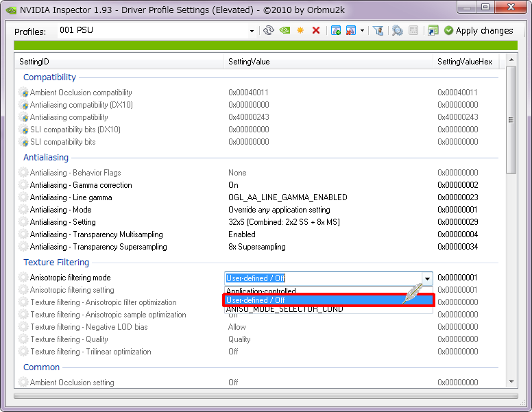The image size is (532, 412).
Task: Select the Ambient Occlusion compatibility row label
Action: (81, 93)
